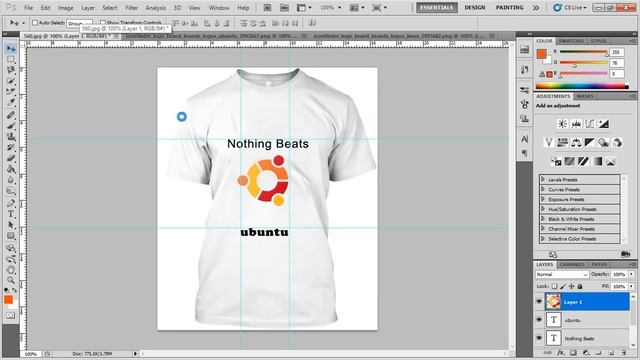Toggle the Auto-Select checkbox
This screenshot has height=360, width=640.
click(35, 23)
